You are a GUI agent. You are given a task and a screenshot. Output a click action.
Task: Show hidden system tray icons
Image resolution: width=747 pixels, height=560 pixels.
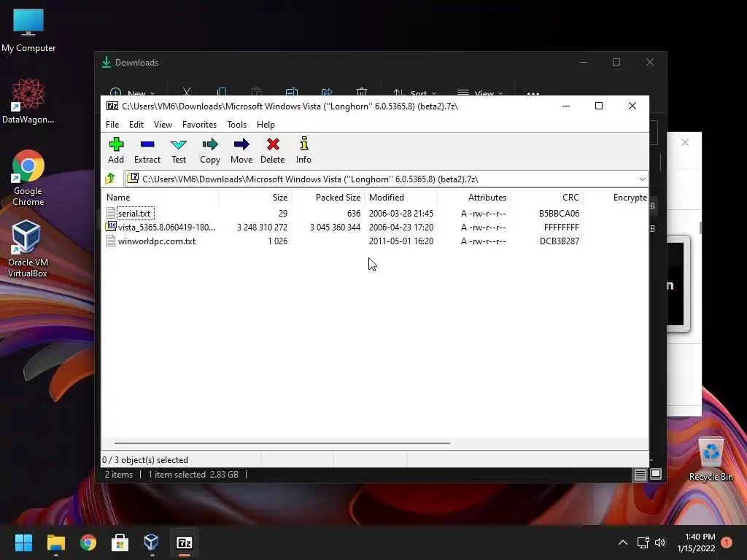pyautogui.click(x=623, y=542)
